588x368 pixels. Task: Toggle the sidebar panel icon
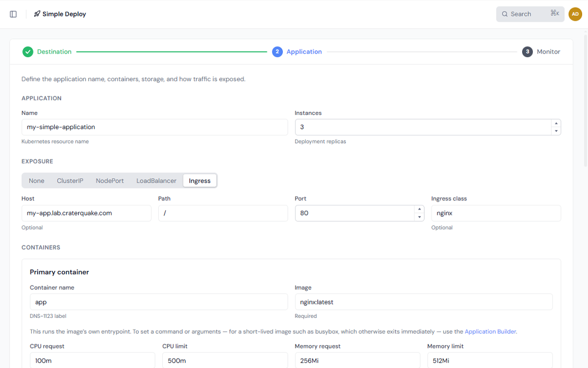coord(13,14)
